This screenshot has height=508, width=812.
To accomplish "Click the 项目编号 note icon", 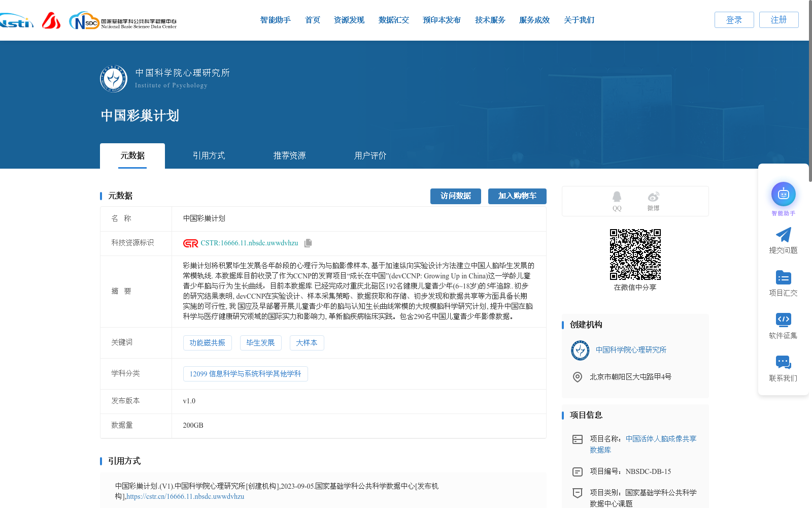I will [578, 472].
